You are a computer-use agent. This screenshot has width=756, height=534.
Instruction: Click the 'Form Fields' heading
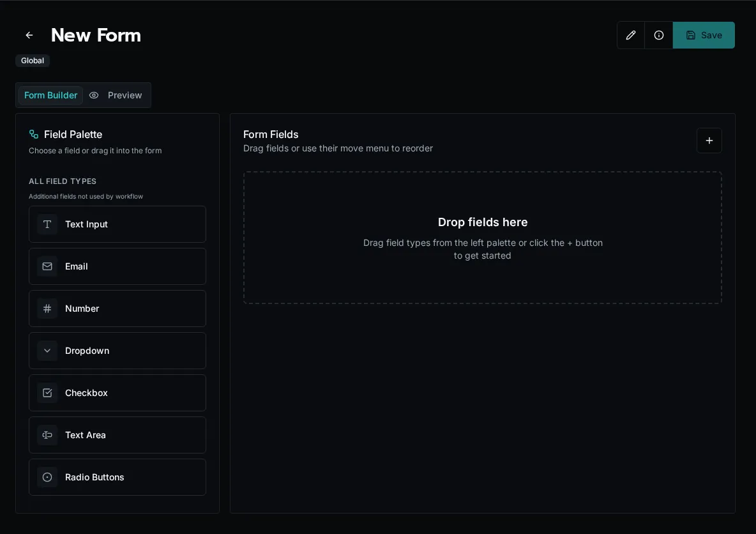[x=271, y=135]
